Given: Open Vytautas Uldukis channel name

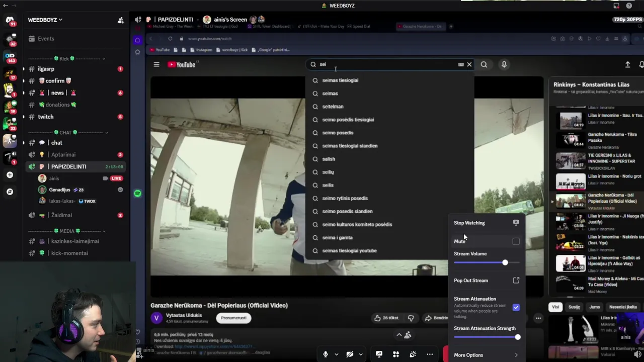Looking at the screenshot, I should point(184,315).
